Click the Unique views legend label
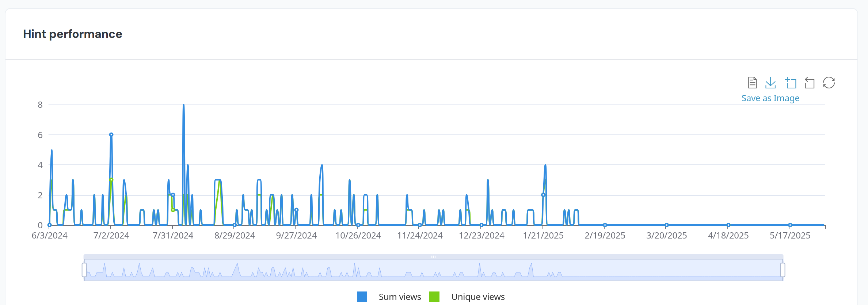868x305 pixels. point(478,297)
